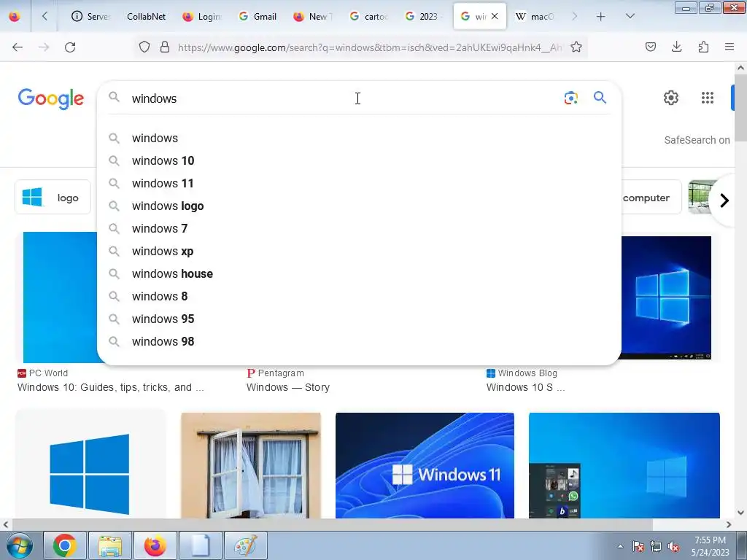This screenshot has height=560, width=747.
Task: Switch to the New Tab tab
Action: pos(313,17)
